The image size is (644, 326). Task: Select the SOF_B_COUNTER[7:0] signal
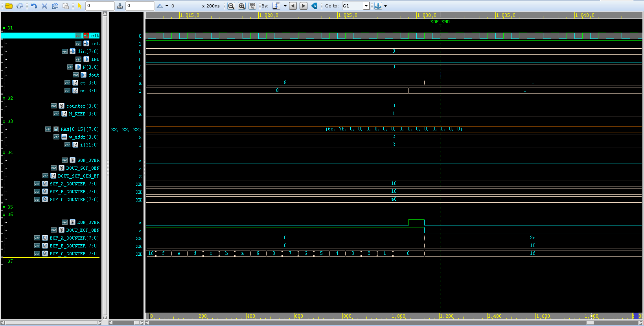pos(74,192)
